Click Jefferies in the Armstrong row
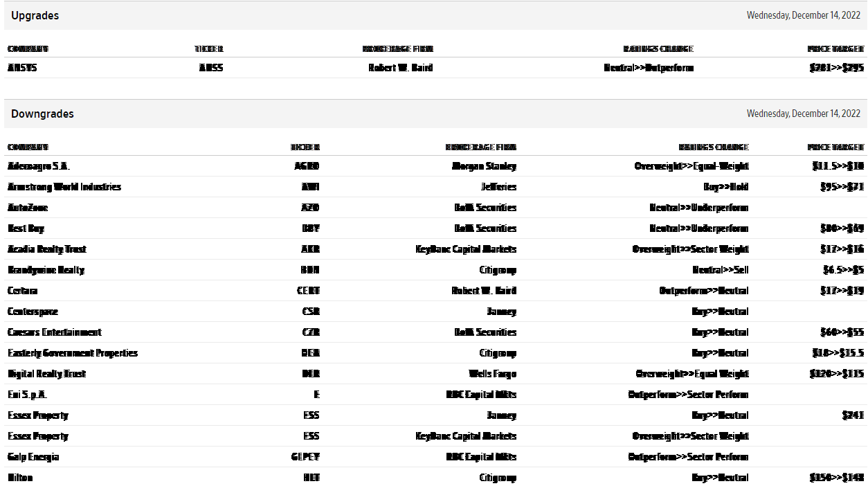This screenshot has width=868, height=486. coord(498,187)
